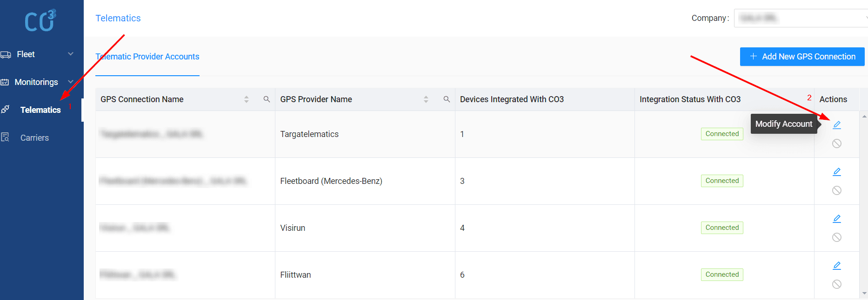Edit the Targatelematics account
868x300 pixels.
(x=837, y=125)
